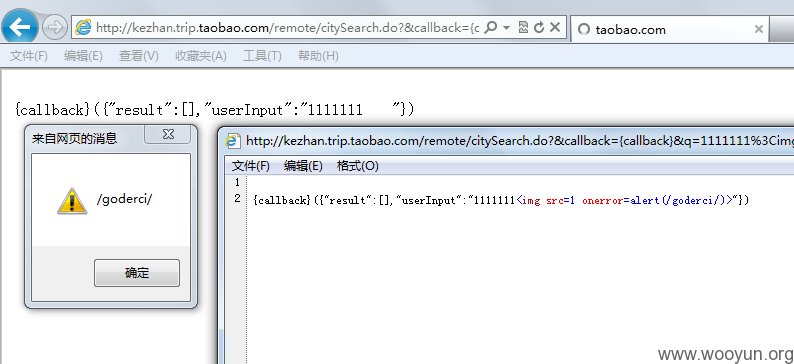Click line number 2 in source viewer
This screenshot has width=794, height=364.
coord(237,199)
